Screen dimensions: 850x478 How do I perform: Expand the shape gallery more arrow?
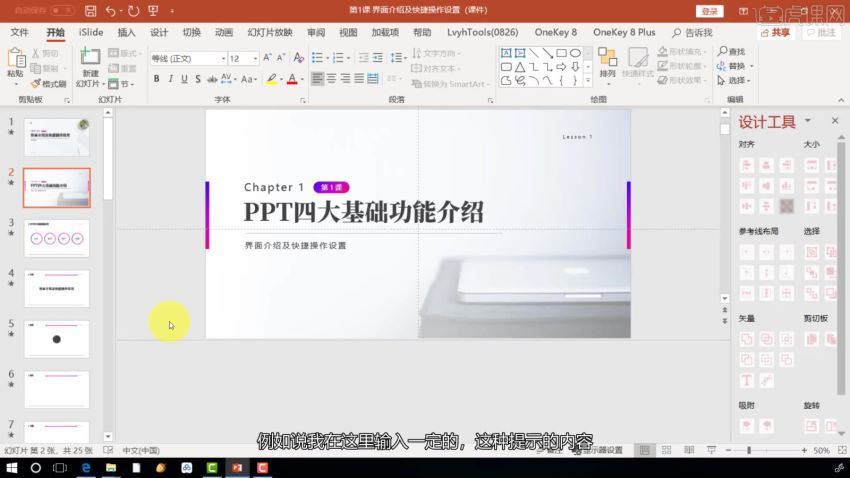(588, 81)
